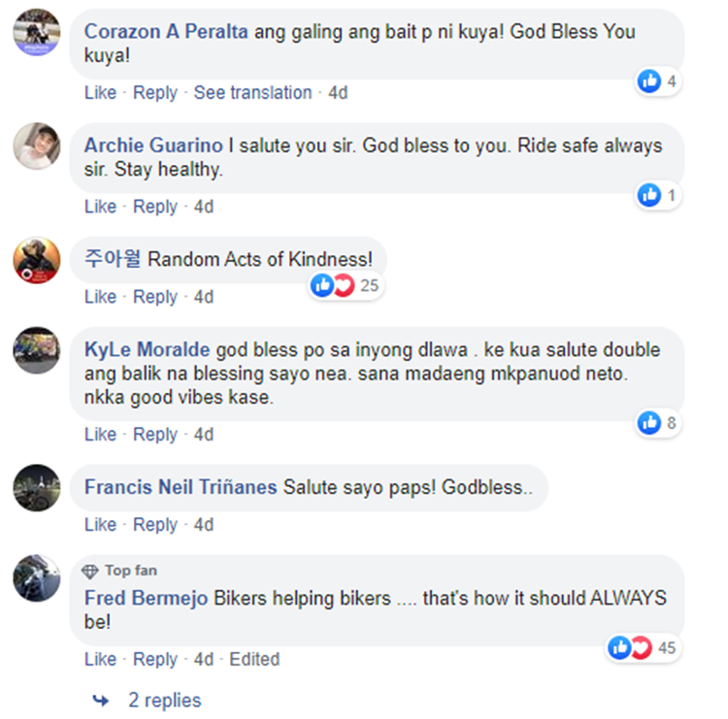
Task: View the like reaction on Archie Guarino's comment
Action: (x=657, y=195)
